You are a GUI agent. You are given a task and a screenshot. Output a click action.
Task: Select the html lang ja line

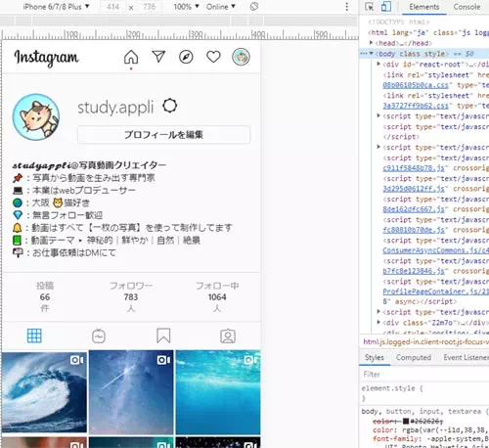click(428, 32)
